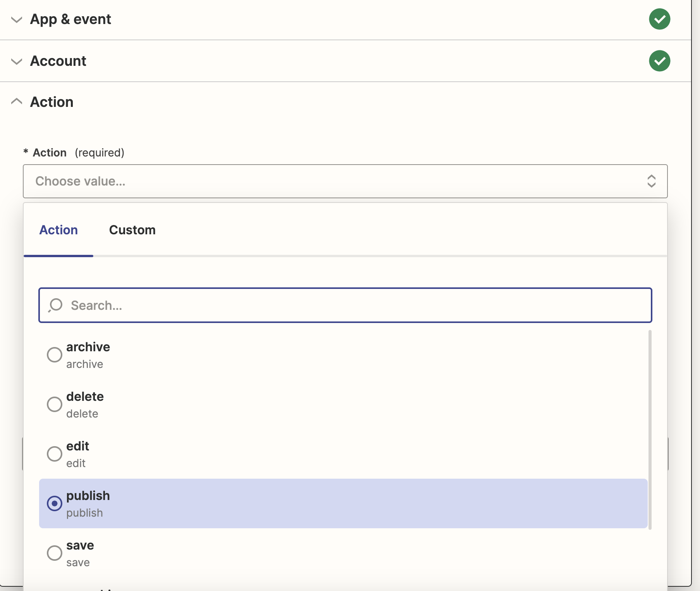Click the Account heading
700x591 pixels.
pyautogui.click(x=58, y=61)
